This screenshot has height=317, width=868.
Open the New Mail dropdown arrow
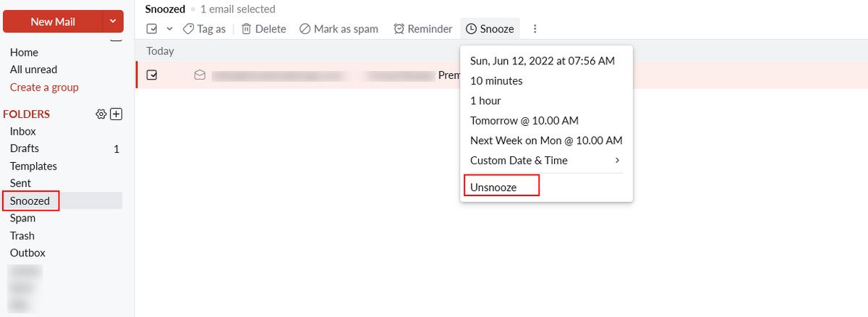(113, 22)
